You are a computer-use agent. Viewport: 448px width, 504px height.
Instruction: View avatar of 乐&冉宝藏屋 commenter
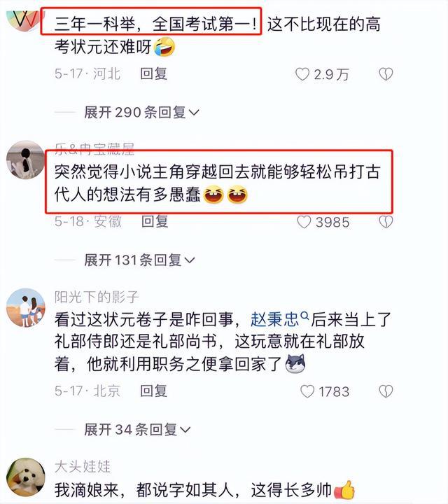pyautogui.click(x=26, y=160)
